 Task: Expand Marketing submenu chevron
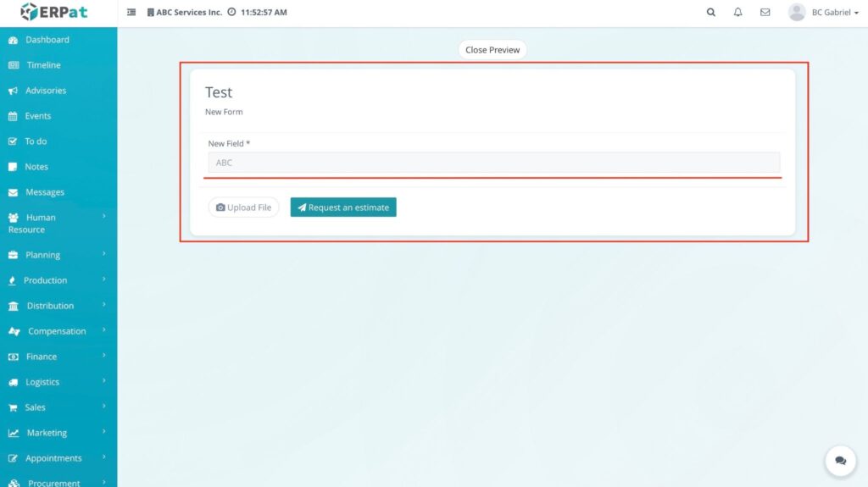tap(103, 432)
